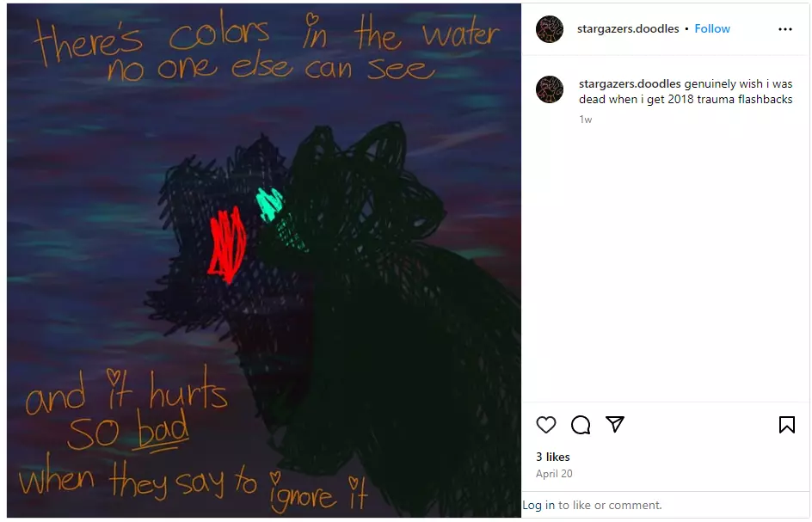Click the dark cat artwork image
This screenshot has height=522, width=812.
(x=263, y=261)
